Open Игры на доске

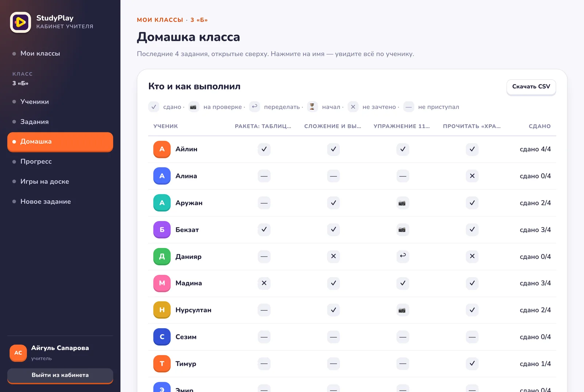coord(60,182)
